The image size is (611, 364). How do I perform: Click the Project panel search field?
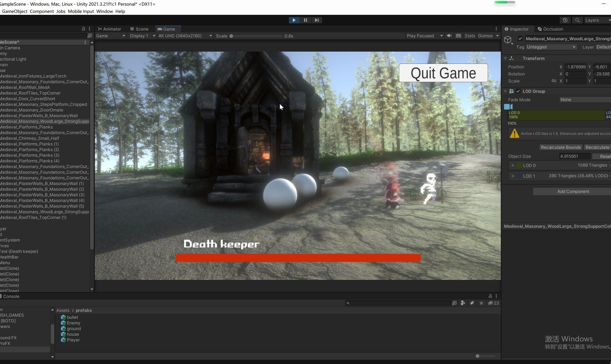[398, 303]
